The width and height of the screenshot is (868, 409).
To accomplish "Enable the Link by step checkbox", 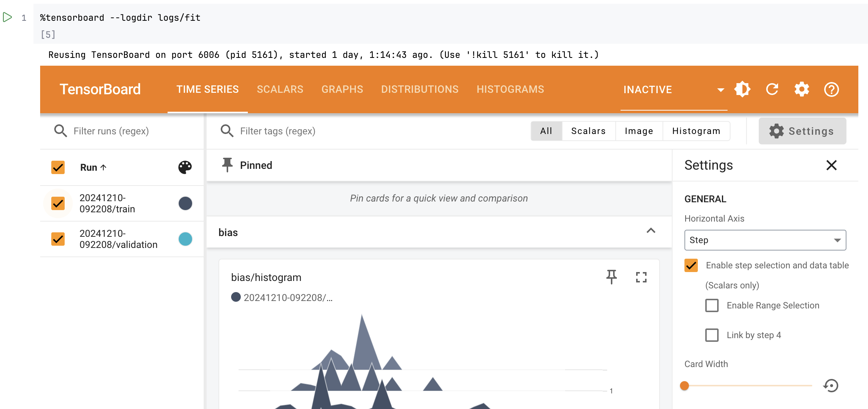I will pos(712,335).
